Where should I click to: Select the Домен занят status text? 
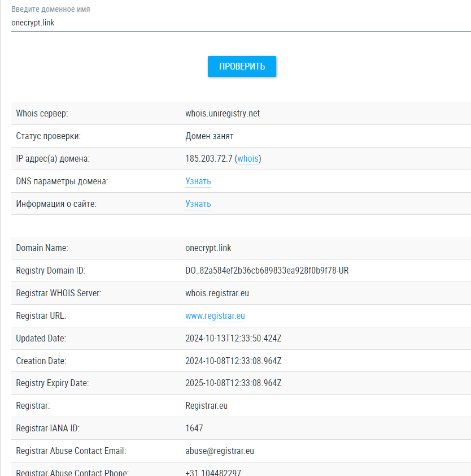tap(210, 136)
